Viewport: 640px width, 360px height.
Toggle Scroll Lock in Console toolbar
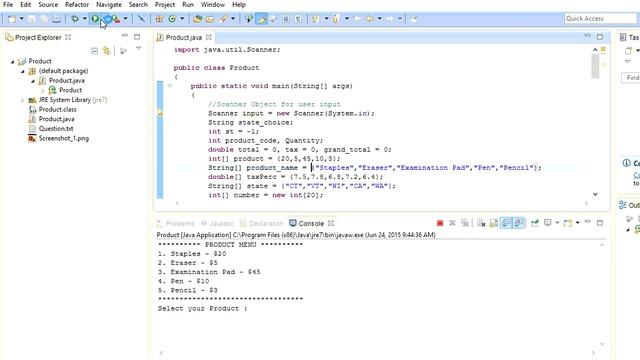[x=493, y=223]
